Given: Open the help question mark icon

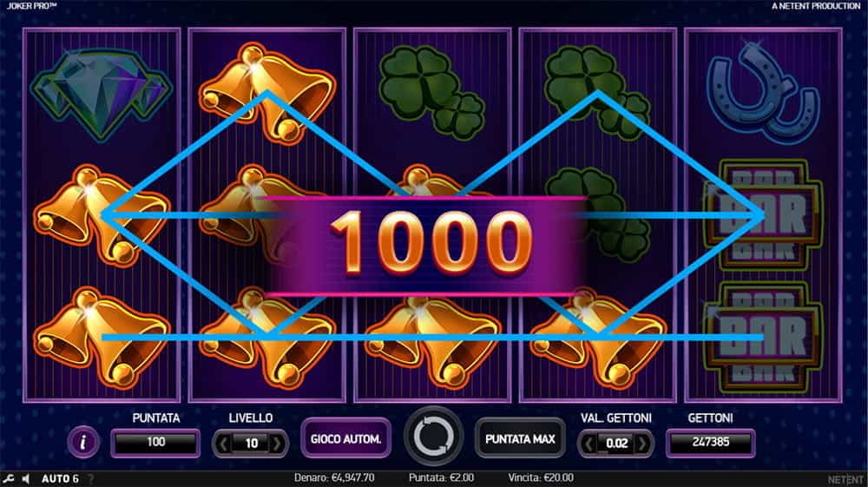Looking at the screenshot, I should pyautogui.click(x=91, y=478).
